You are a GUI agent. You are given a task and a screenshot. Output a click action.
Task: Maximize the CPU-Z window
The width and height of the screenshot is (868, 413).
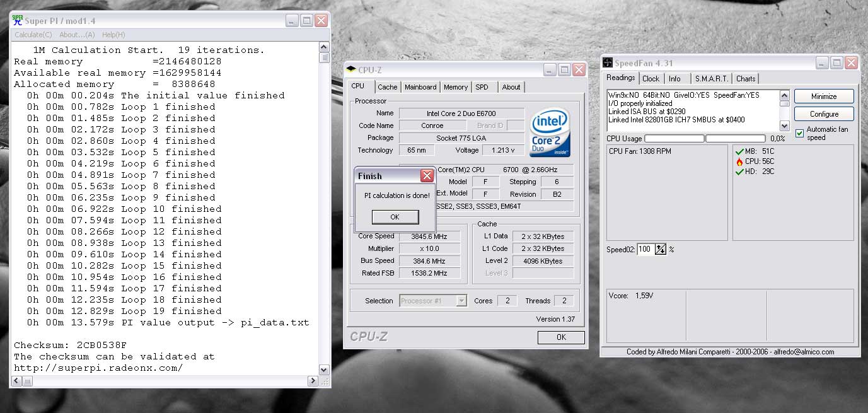point(565,70)
